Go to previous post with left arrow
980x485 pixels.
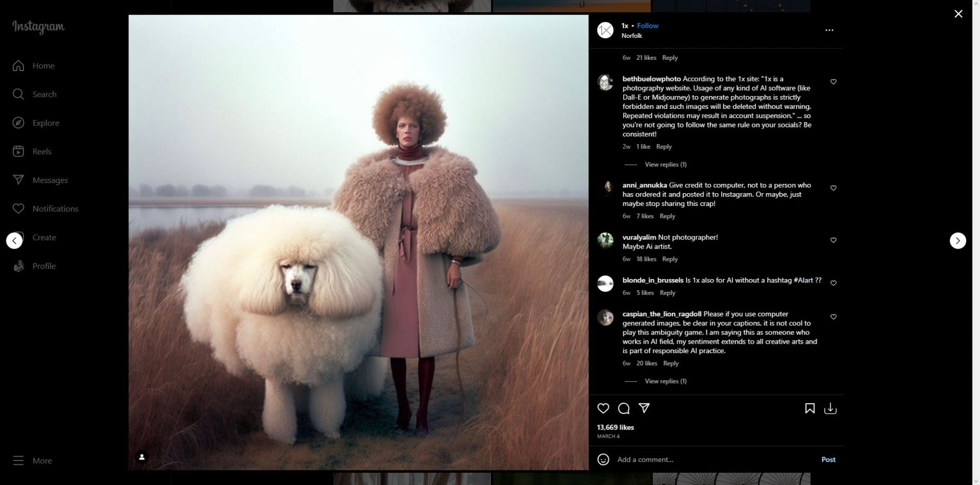tap(14, 241)
